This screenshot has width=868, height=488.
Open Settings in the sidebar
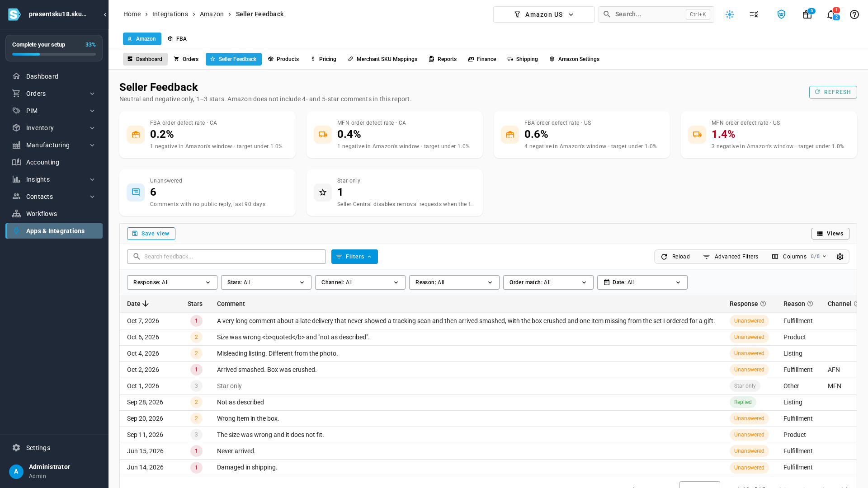click(x=54, y=448)
